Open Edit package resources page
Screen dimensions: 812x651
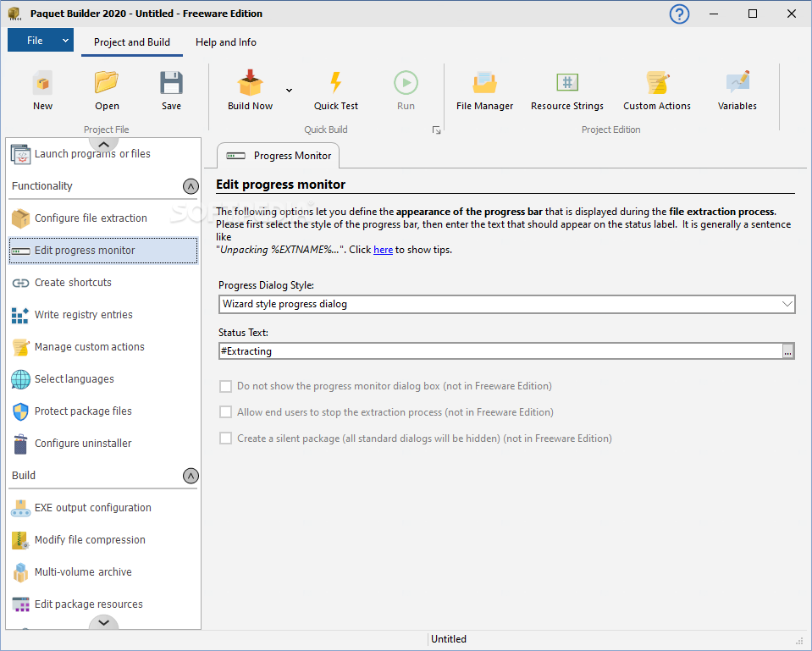pyautogui.click(x=102, y=604)
